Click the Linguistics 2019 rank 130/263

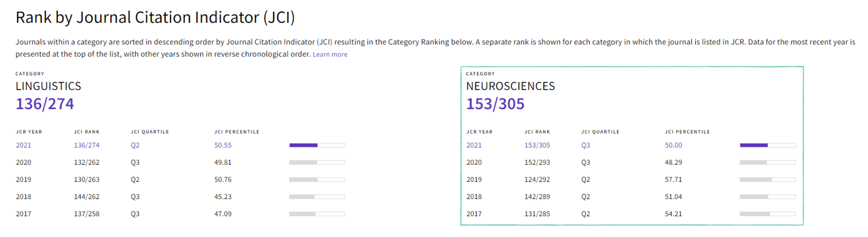point(87,180)
